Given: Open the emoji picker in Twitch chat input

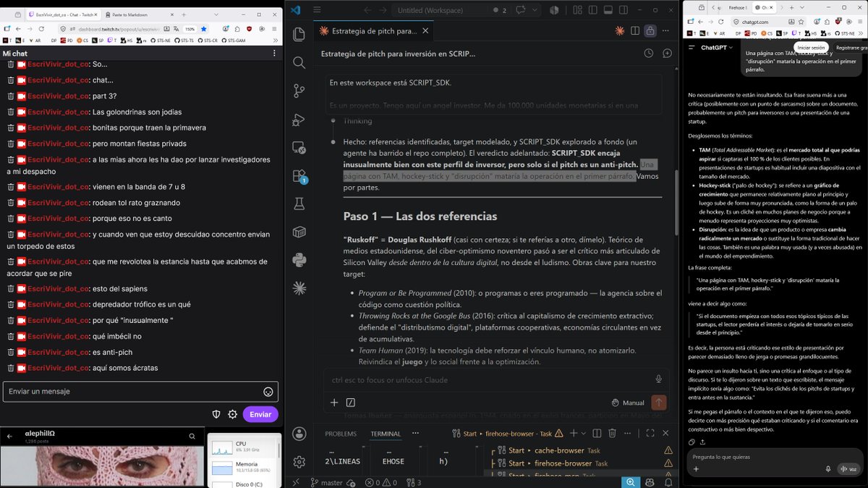Looking at the screenshot, I should click(268, 391).
